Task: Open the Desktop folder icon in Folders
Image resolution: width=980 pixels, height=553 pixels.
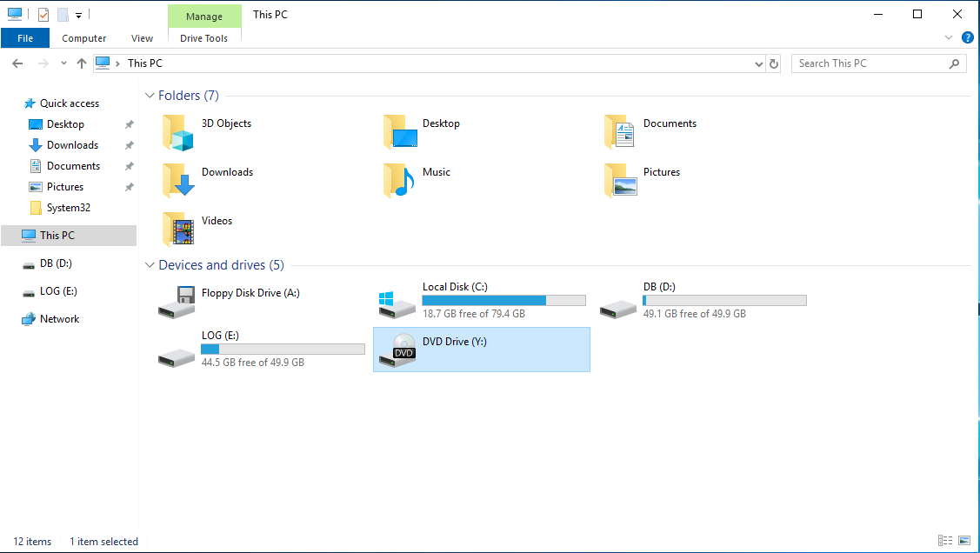Action: 400,132
